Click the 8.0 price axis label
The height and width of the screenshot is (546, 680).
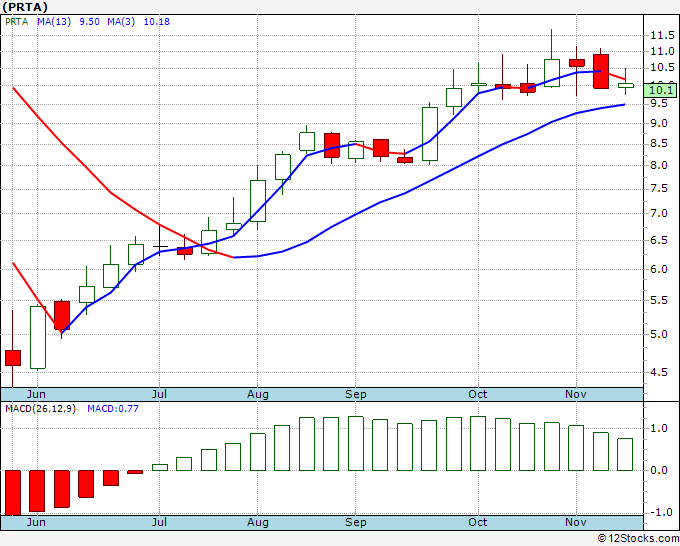(x=659, y=165)
